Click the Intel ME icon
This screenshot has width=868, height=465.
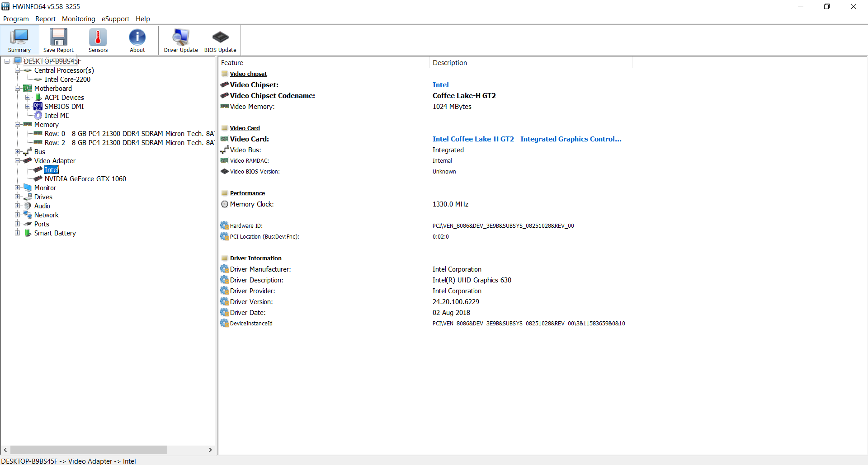point(38,115)
